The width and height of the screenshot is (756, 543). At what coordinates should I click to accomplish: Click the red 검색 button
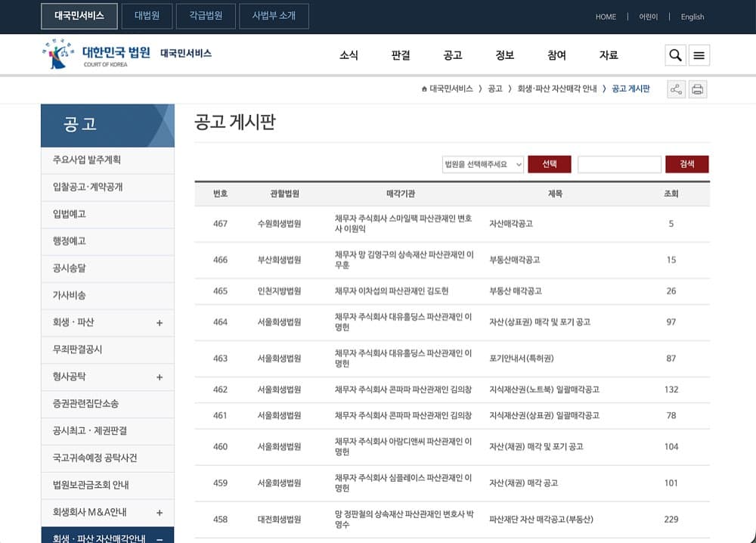pos(687,164)
